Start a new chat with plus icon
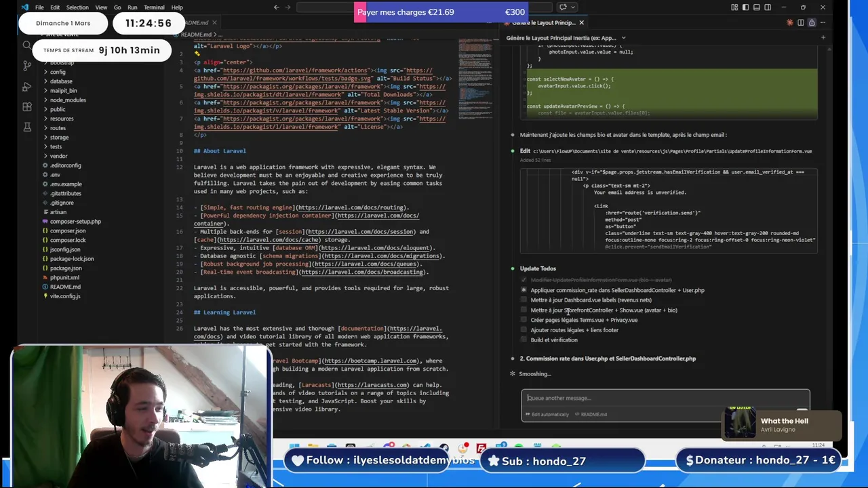Viewport: 868px width, 488px height. (823, 38)
